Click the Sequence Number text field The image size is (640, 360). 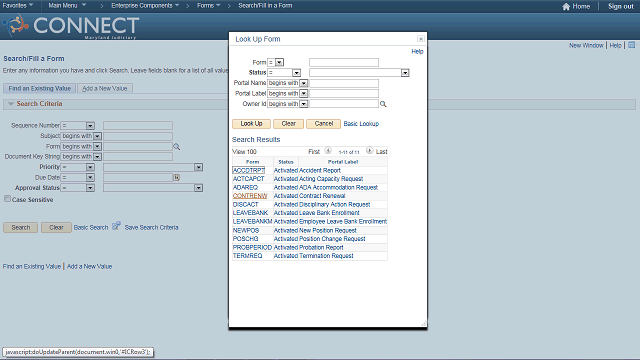point(138,126)
